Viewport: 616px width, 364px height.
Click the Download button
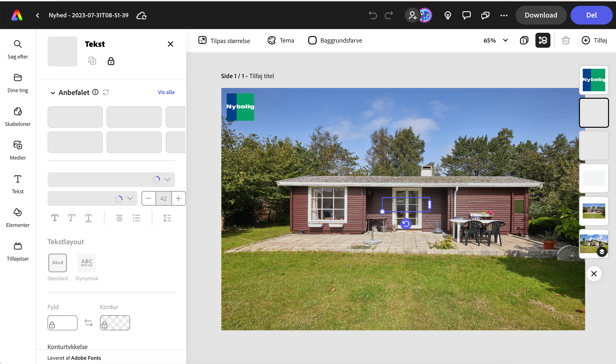pyautogui.click(x=541, y=15)
